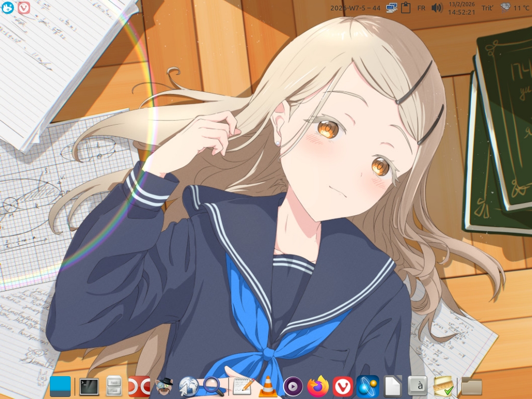The width and height of the screenshot is (532, 399).
Task: Open the cat with hat application icon
Action: pyautogui.click(x=164, y=387)
